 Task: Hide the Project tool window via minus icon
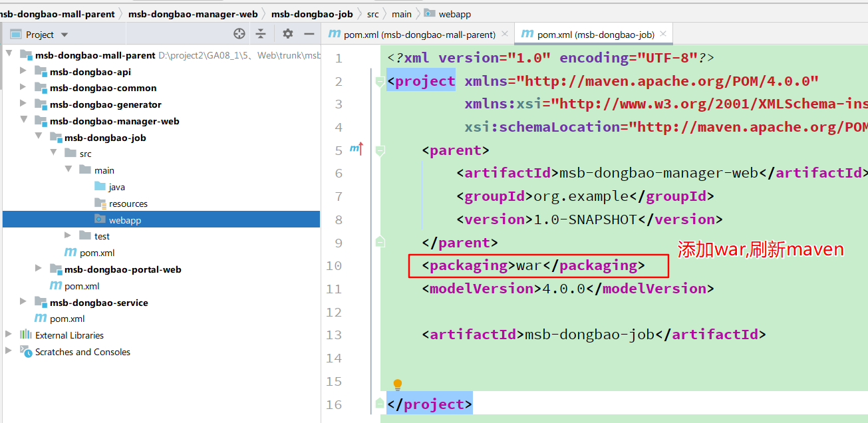click(309, 34)
